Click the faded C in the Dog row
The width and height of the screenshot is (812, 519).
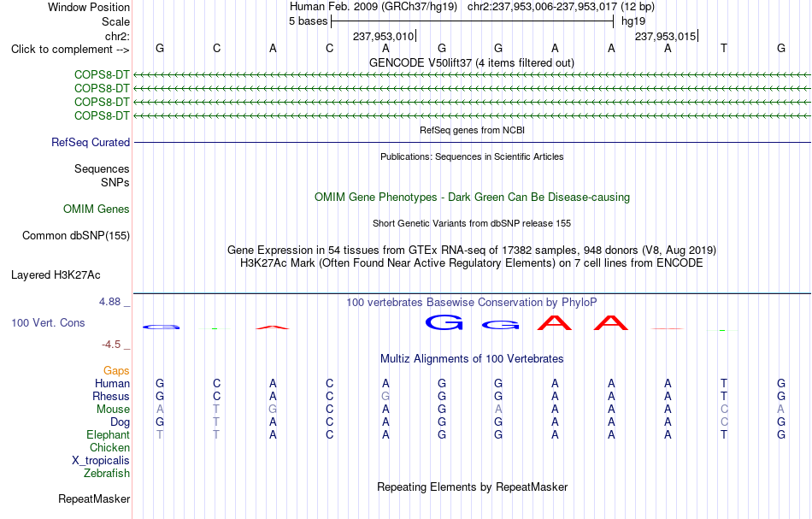point(724,422)
